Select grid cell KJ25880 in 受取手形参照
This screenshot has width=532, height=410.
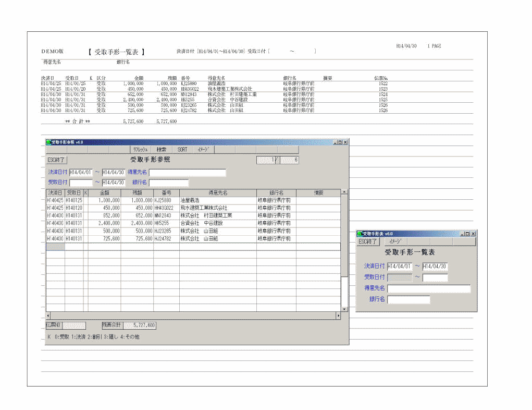click(166, 200)
